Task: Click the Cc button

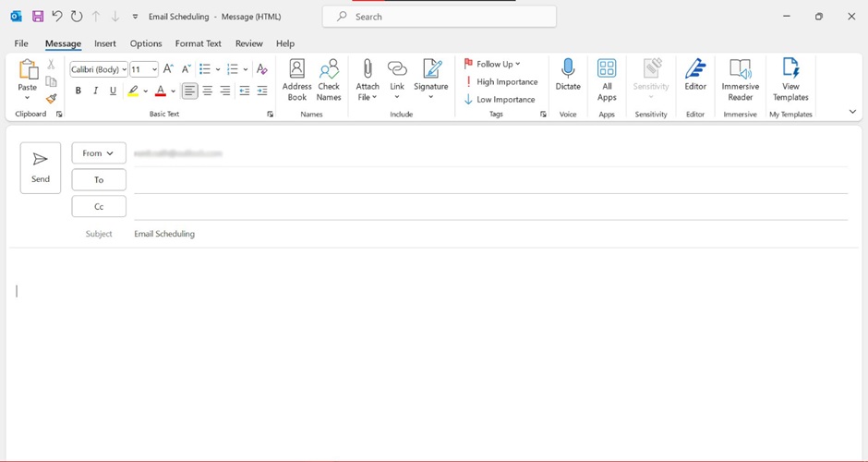Action: tap(99, 206)
